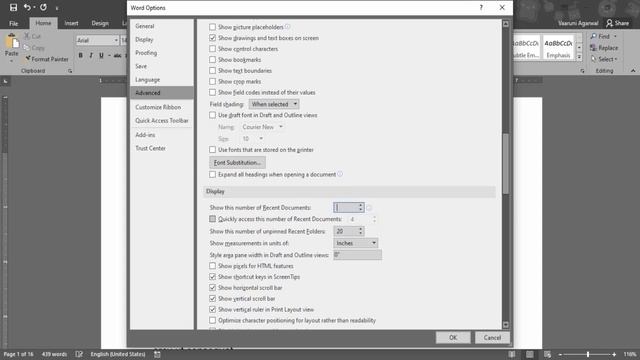Toggle Underline formatting button
This screenshot has height=360, width=640.
[101, 56]
